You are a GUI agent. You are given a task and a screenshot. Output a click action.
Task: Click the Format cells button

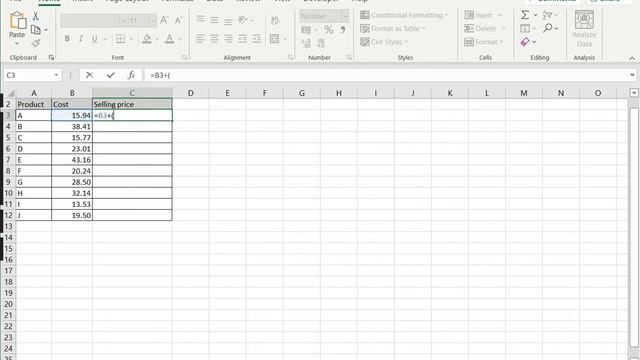click(x=484, y=42)
